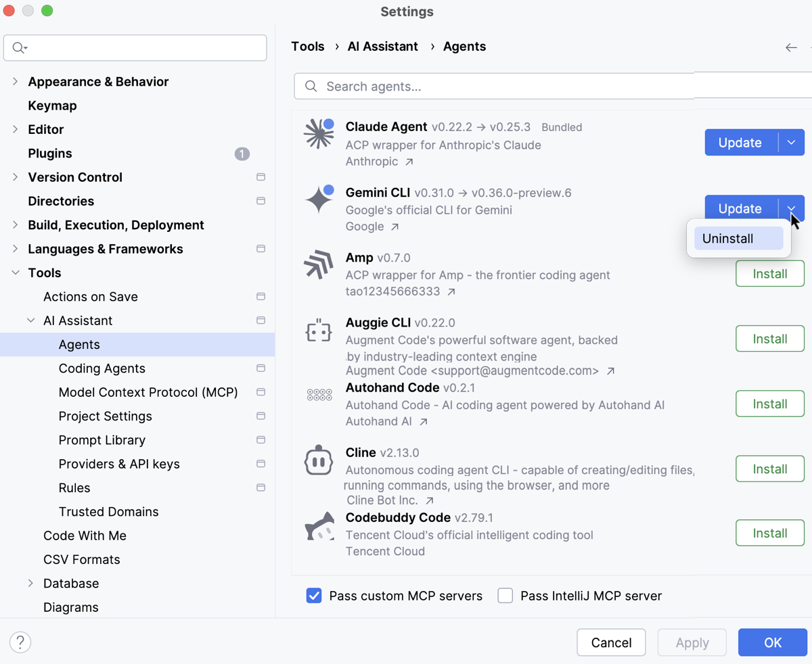Click the Amp agent spiral icon
The width and height of the screenshot is (812, 664).
pyautogui.click(x=318, y=265)
